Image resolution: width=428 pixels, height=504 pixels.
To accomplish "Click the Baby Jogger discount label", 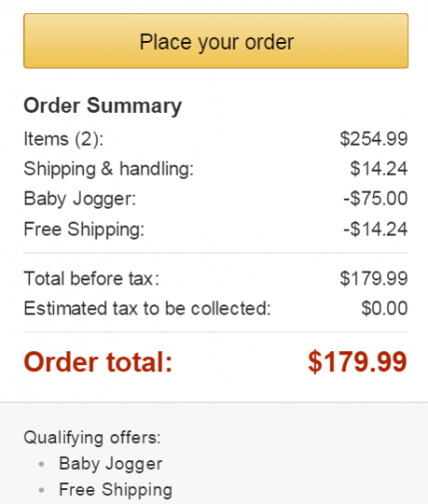I will 80,199.
